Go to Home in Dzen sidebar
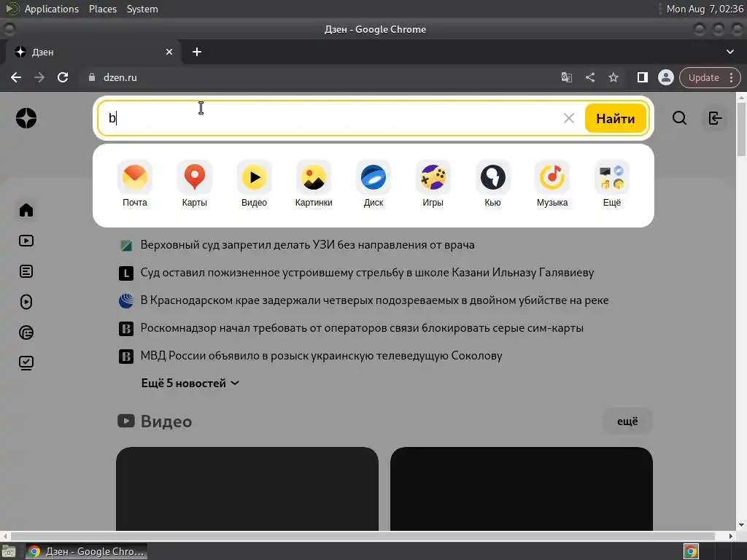The image size is (747, 560). click(26, 210)
